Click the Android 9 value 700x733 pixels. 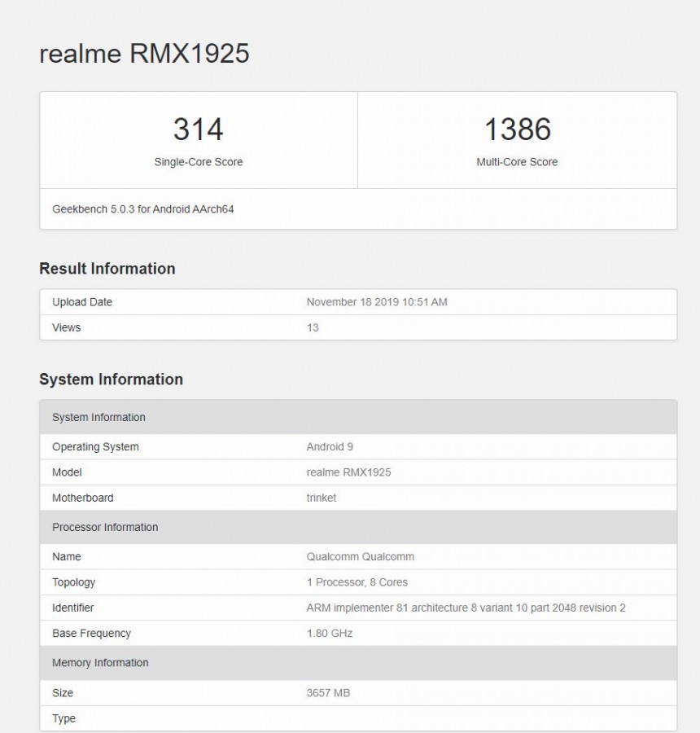tap(329, 446)
